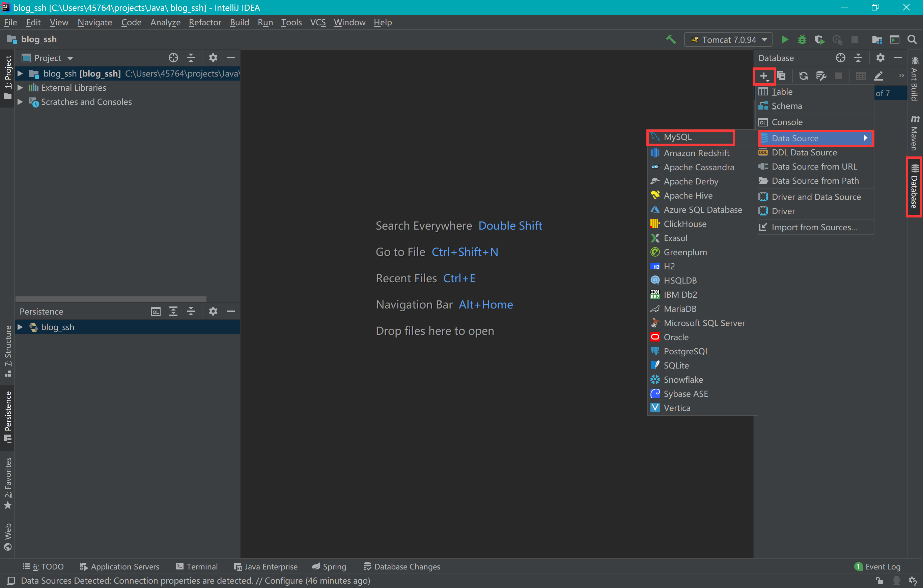Toggle the Web side tab
Screen dimensions: 923x588
8,537
